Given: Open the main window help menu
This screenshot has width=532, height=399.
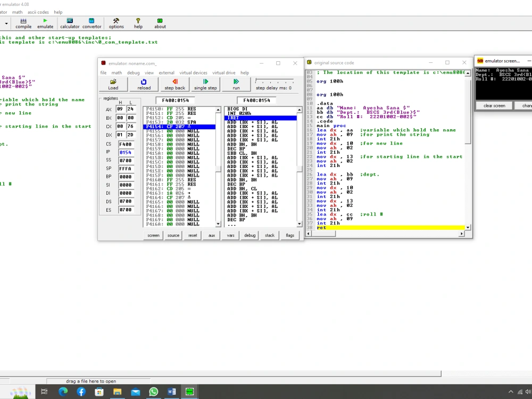Looking at the screenshot, I should point(58,12).
